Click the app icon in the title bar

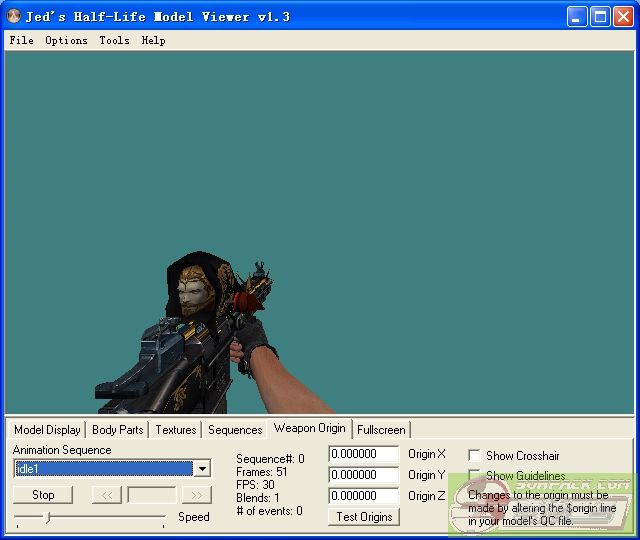14,17
